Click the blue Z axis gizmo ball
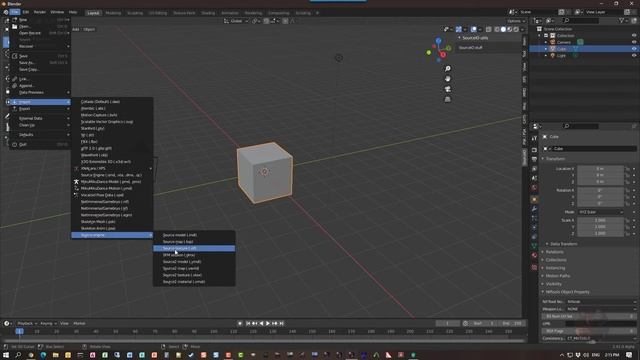 (x=438, y=41)
